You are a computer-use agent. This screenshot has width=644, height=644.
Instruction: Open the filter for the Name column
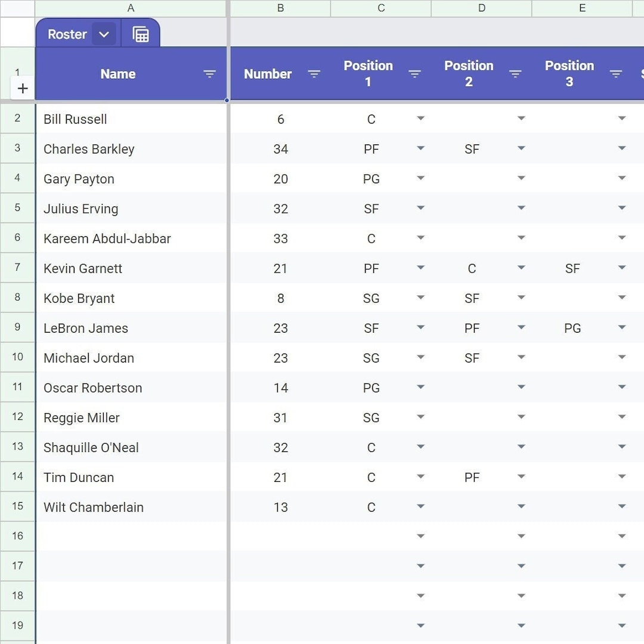(209, 73)
